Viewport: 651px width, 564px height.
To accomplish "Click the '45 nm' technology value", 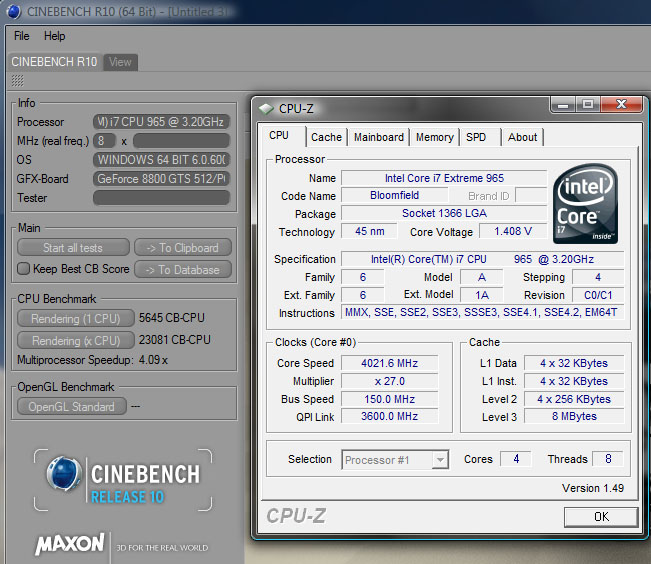I will 369,231.
